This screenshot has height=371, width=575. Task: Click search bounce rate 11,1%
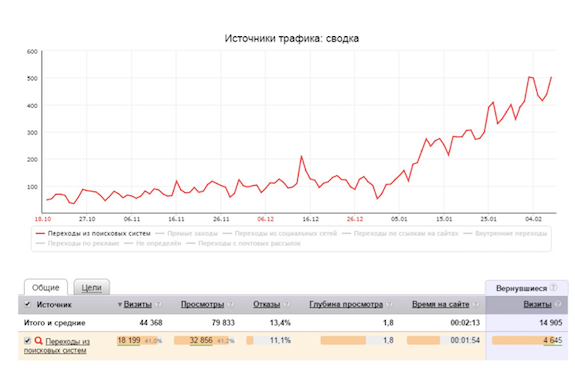point(280,341)
